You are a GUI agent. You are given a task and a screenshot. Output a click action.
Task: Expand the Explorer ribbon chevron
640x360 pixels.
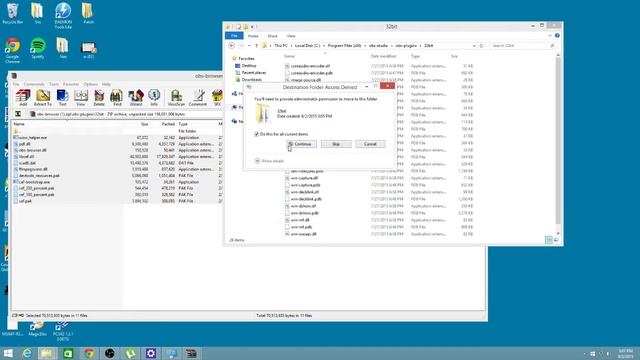550,36
